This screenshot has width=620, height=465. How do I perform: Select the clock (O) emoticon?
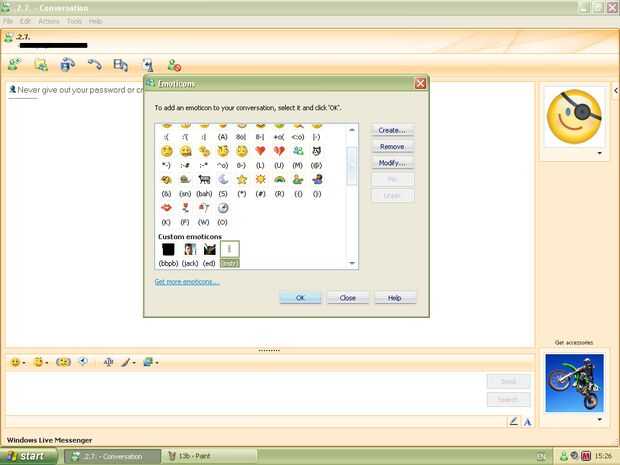click(x=223, y=208)
